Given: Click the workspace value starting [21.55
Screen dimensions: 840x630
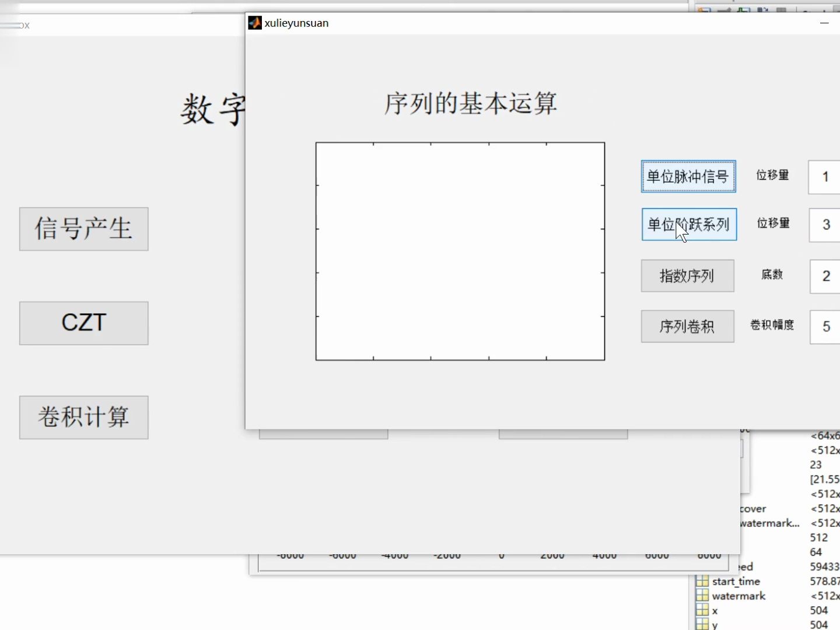Looking at the screenshot, I should pos(825,480).
